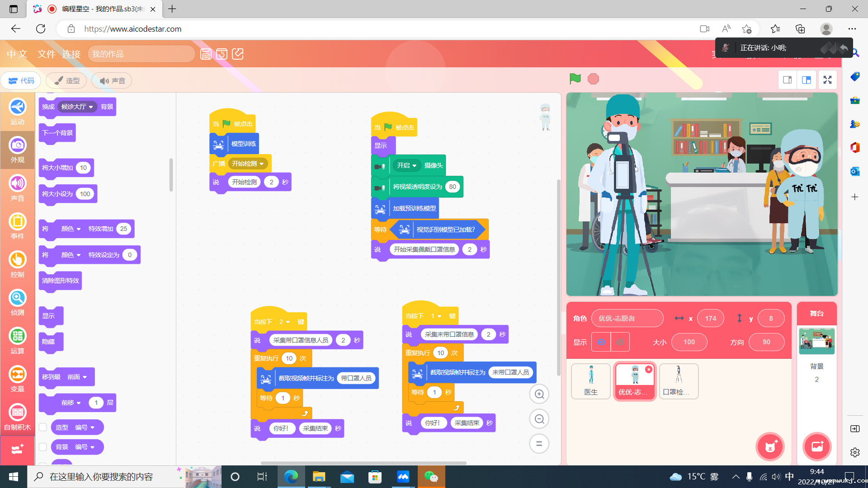Screen dimensions: 868x488
Task: Toggle sprite visible with the eye icon
Action: click(x=601, y=342)
